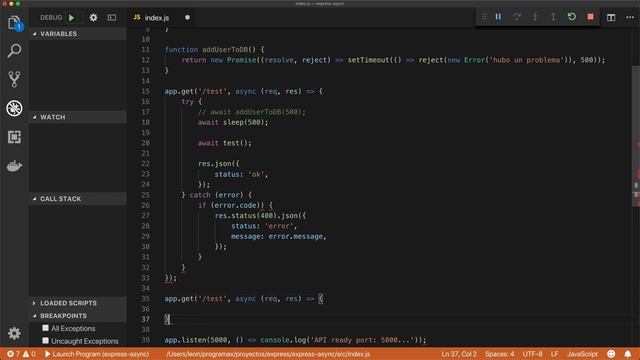The height and width of the screenshot is (360, 640).
Task: Open the Explorer view in the activity bar
Action: (x=14, y=22)
